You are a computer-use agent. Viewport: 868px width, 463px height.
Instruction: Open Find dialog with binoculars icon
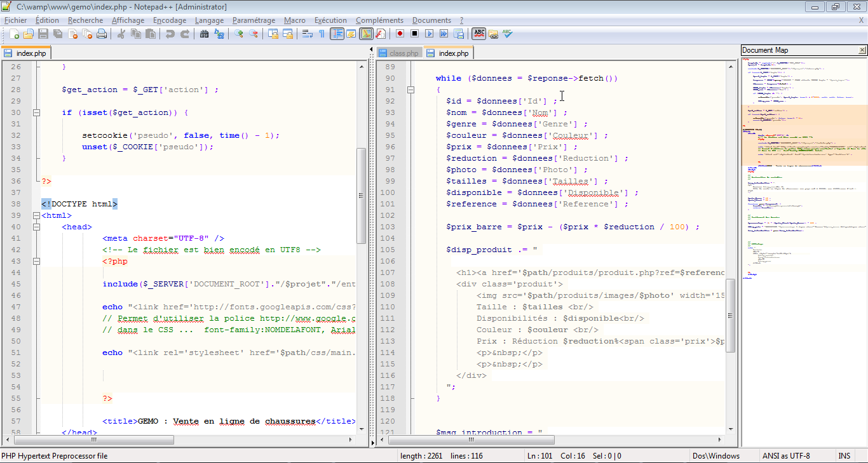coord(204,34)
